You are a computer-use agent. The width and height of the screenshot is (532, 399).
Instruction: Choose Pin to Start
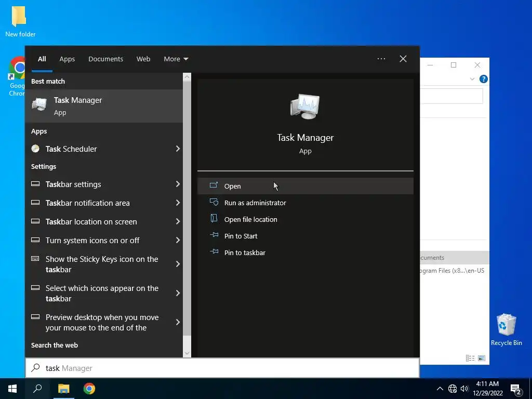(x=305, y=236)
